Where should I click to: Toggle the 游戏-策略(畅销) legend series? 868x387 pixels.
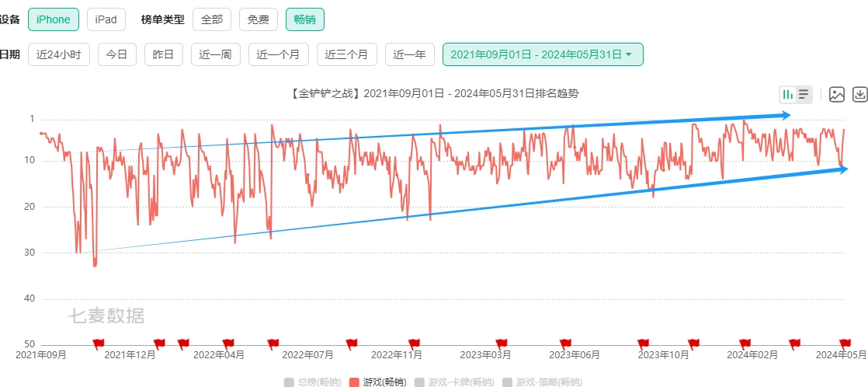coord(542,382)
